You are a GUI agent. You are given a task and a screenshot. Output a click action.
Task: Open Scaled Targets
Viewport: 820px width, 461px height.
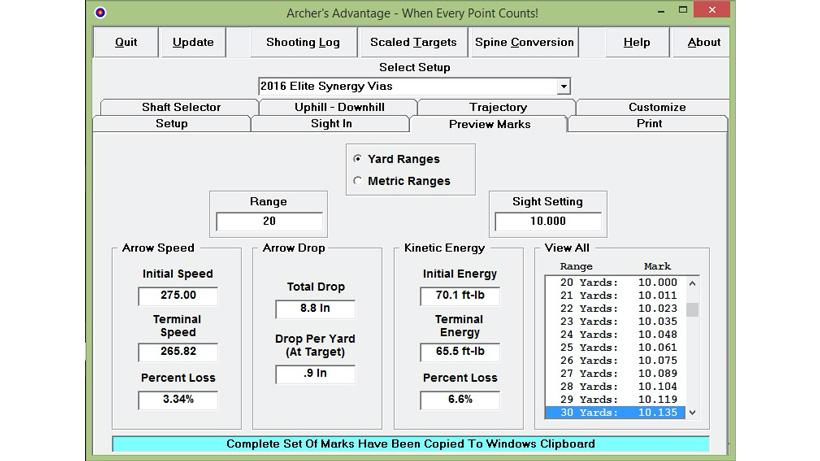[x=413, y=42]
